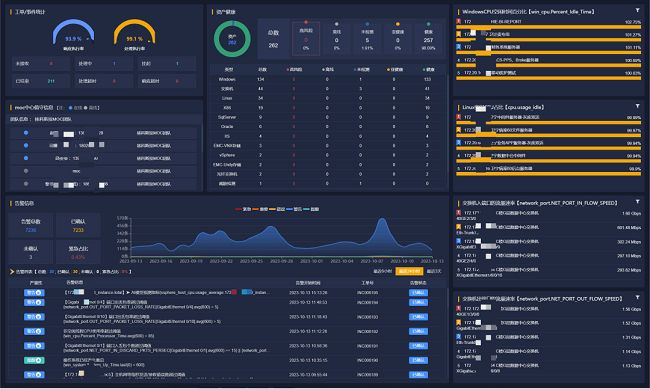Click the blue rank-3 badge in Linux CPU list
The height and width of the screenshot is (389, 650).
[x=458, y=143]
